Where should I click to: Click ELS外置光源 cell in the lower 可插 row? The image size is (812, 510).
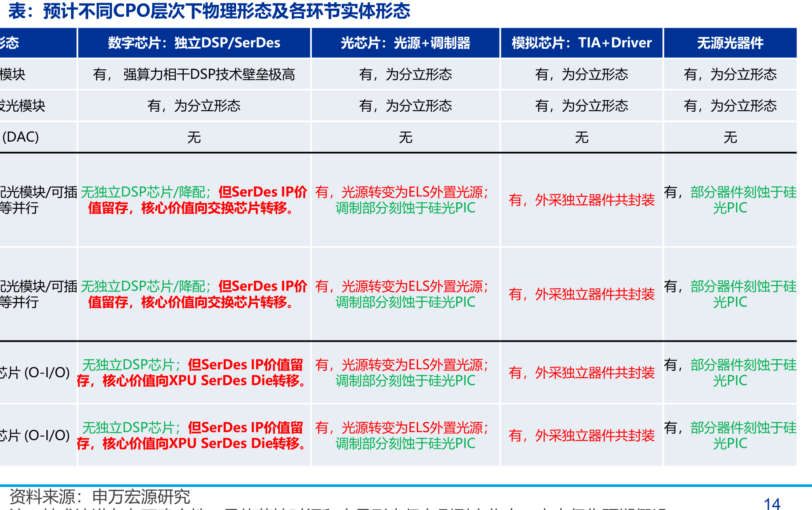point(405,294)
